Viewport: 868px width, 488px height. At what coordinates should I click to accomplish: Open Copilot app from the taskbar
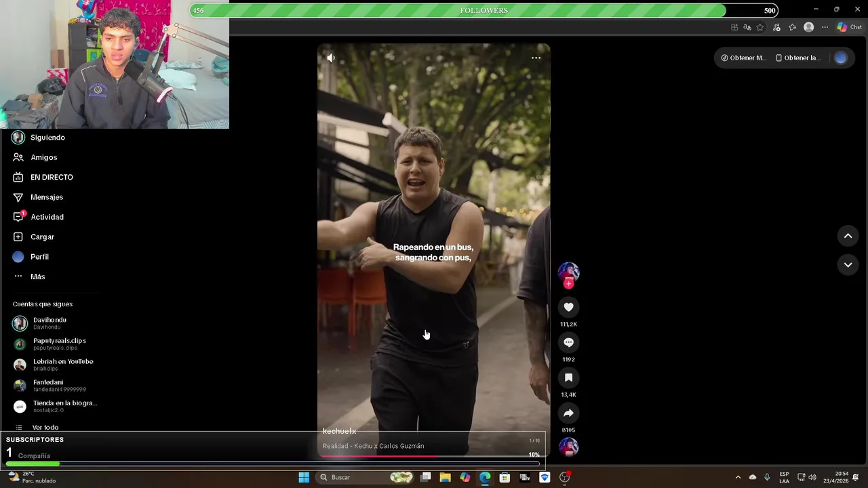(465, 477)
